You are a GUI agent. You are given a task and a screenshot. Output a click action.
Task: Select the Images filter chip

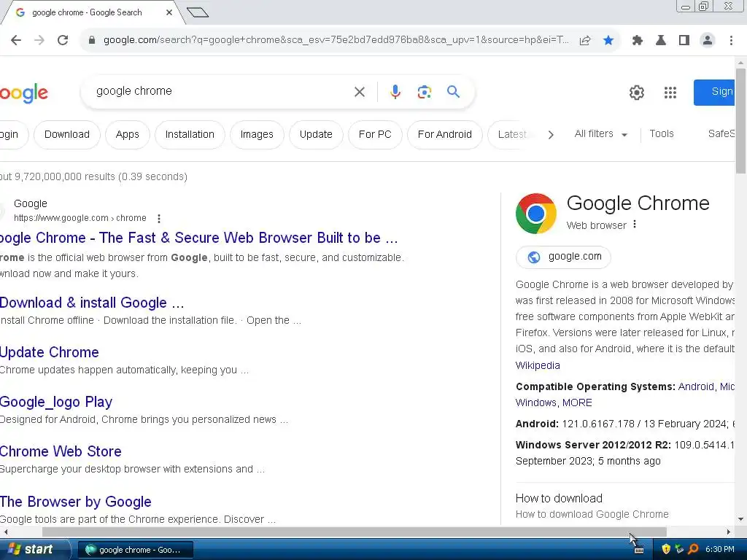(x=257, y=135)
